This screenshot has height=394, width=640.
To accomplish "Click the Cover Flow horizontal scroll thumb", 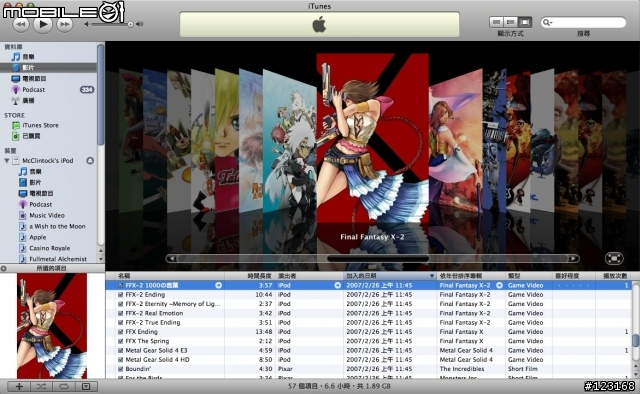I will 378,258.
